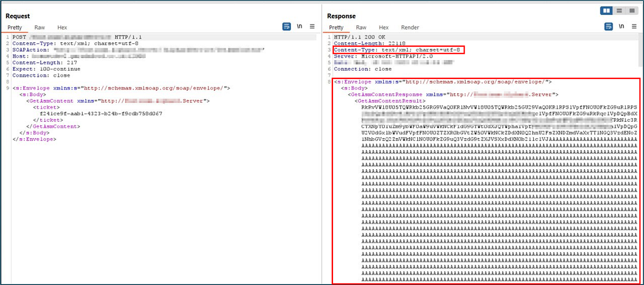The image size is (644, 285).
Task: Switch to Pretty tab in Response panel
Action: (x=336, y=28)
